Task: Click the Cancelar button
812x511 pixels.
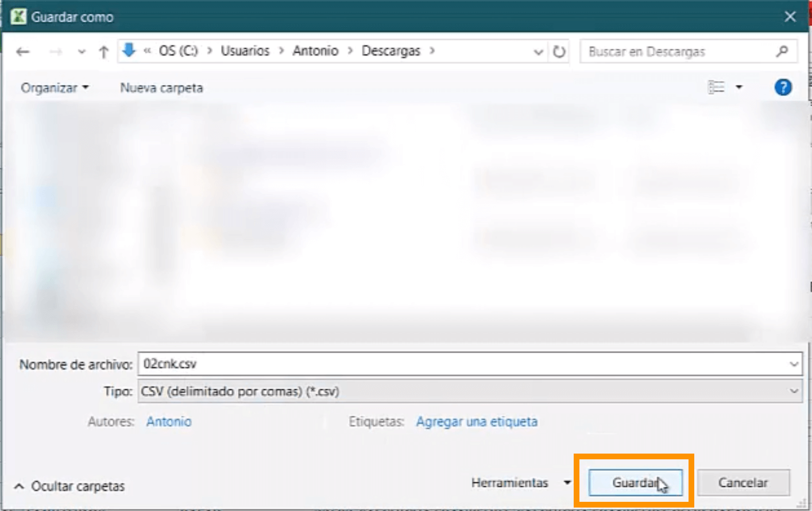Action: [x=743, y=483]
